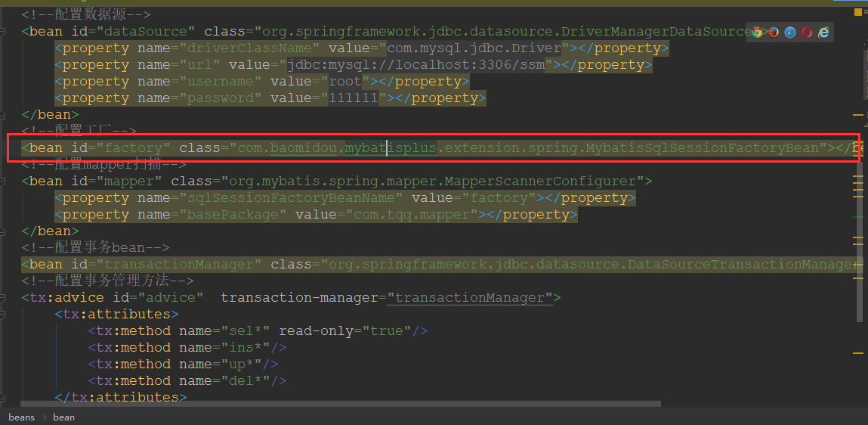
Task: Click the tx:method name 'ins*' line
Action: pos(187,347)
